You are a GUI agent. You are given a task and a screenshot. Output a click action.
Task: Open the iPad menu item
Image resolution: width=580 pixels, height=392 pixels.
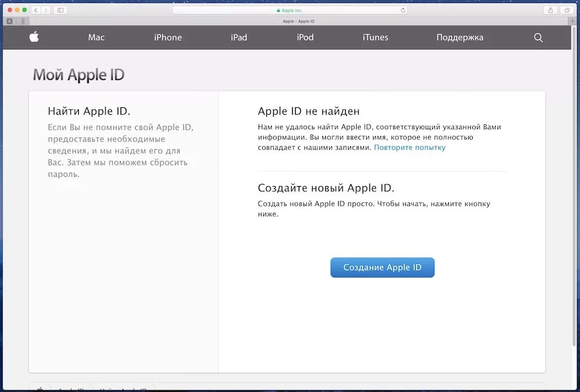click(x=239, y=37)
